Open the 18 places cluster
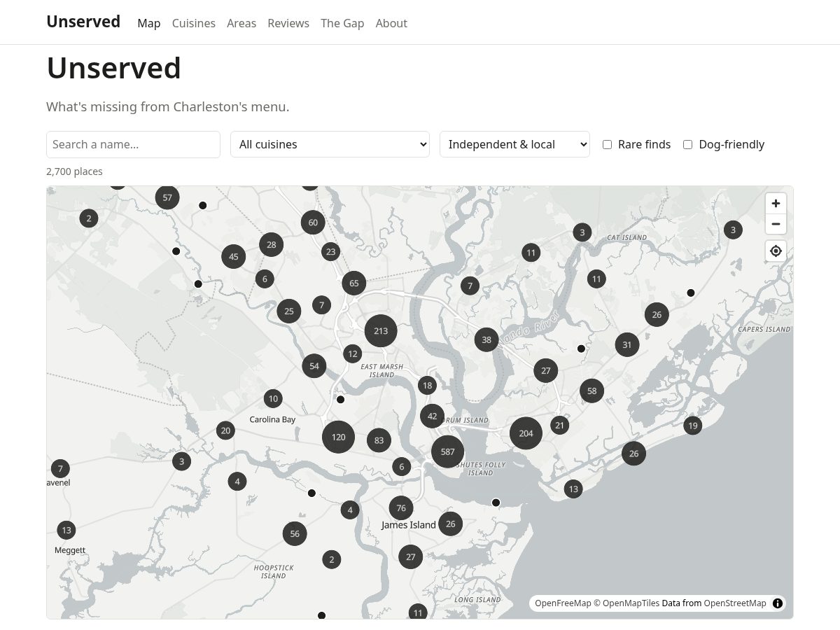 coord(427,385)
